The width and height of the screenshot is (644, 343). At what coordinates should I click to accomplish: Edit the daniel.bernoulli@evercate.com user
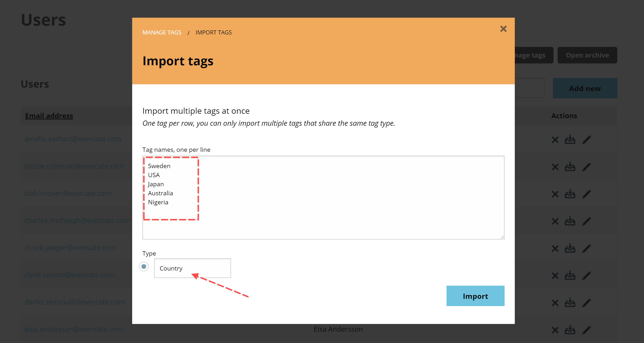click(587, 303)
